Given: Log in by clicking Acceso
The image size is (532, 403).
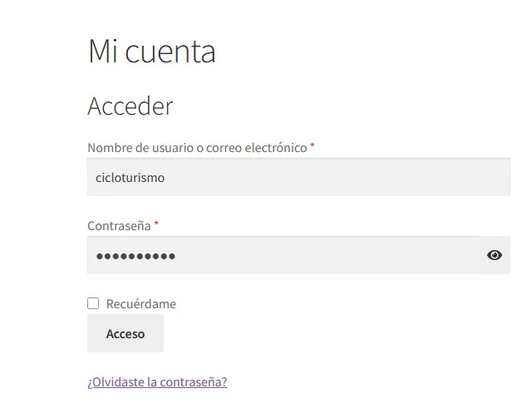Looking at the screenshot, I should [x=126, y=333].
